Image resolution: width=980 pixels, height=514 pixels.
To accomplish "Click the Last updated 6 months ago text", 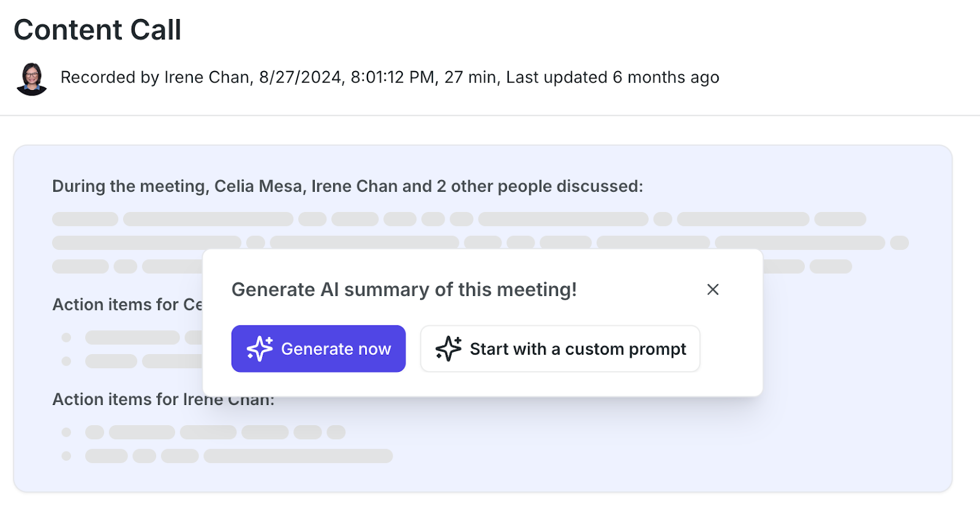I will coord(612,78).
